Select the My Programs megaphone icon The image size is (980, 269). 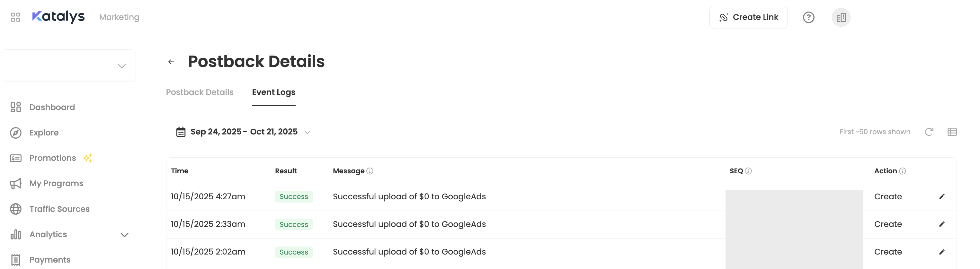coord(16,184)
